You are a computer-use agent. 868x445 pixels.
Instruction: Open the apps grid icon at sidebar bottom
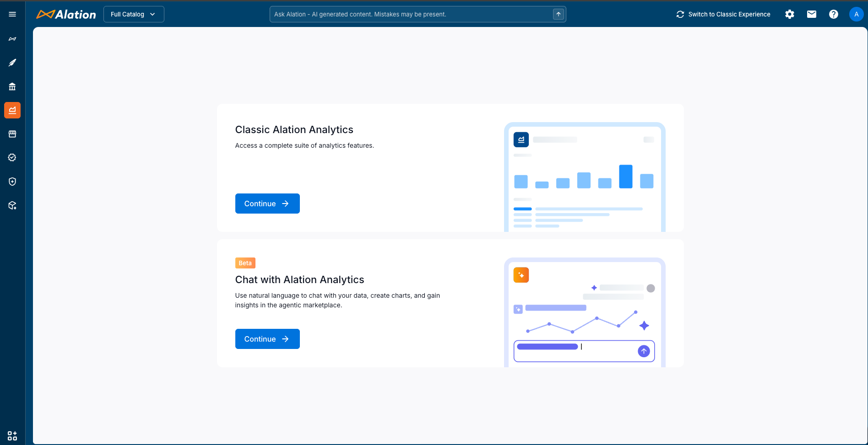(x=12, y=435)
